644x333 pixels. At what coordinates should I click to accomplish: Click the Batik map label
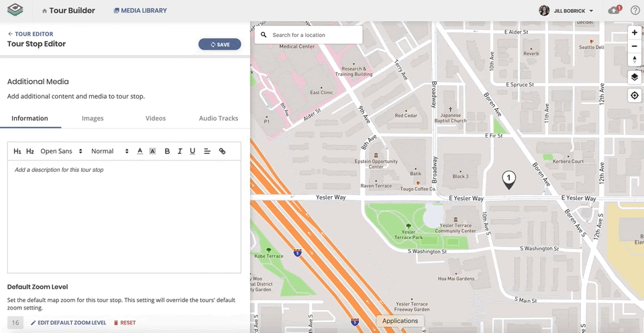[416, 173]
